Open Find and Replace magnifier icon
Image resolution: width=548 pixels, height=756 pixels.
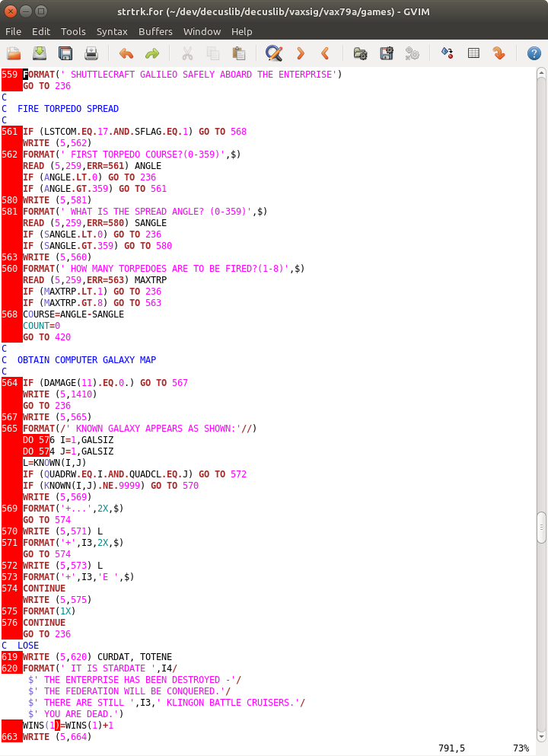(x=273, y=53)
